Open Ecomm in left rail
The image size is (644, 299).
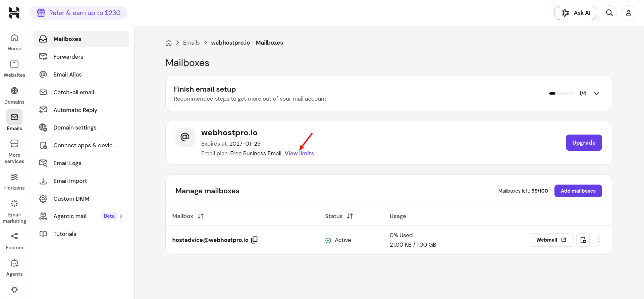[x=14, y=241]
